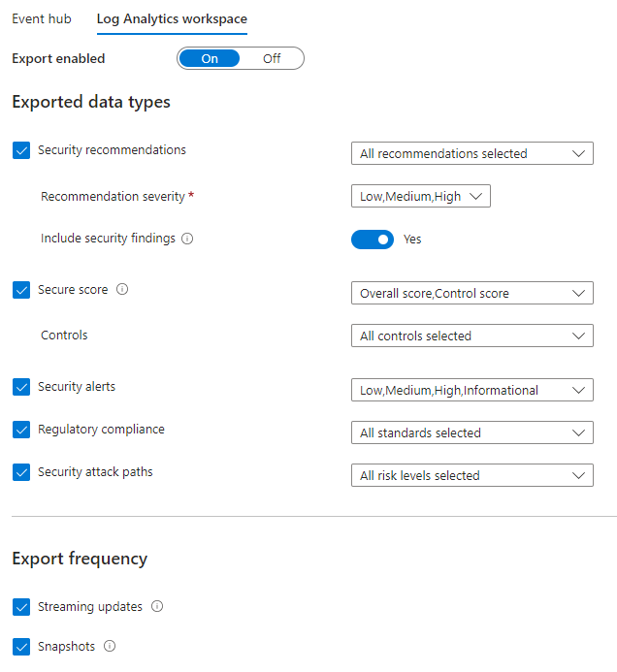The width and height of the screenshot is (617, 672).
Task: Open the Overall score,Control score dropdown
Action: (x=472, y=293)
